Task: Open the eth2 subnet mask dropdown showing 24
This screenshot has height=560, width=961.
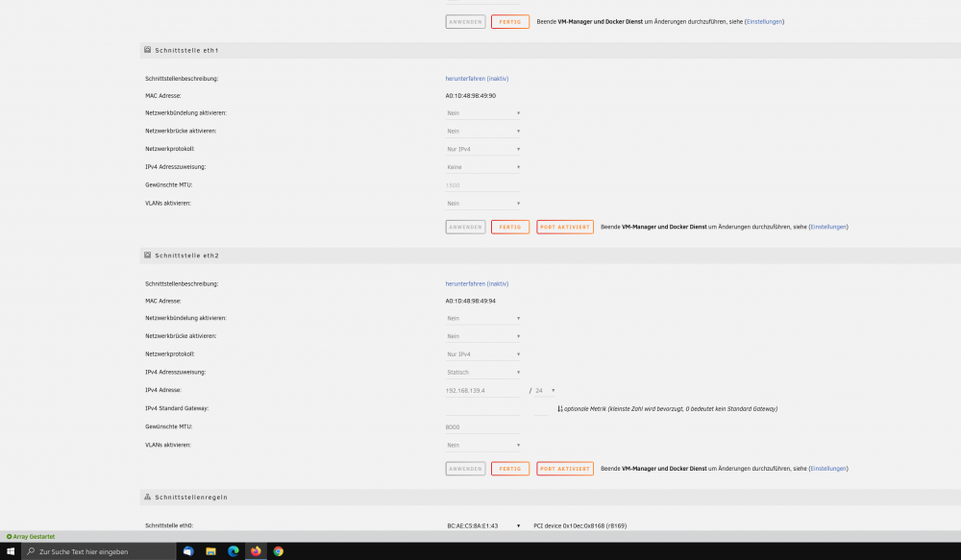Action: [x=545, y=390]
